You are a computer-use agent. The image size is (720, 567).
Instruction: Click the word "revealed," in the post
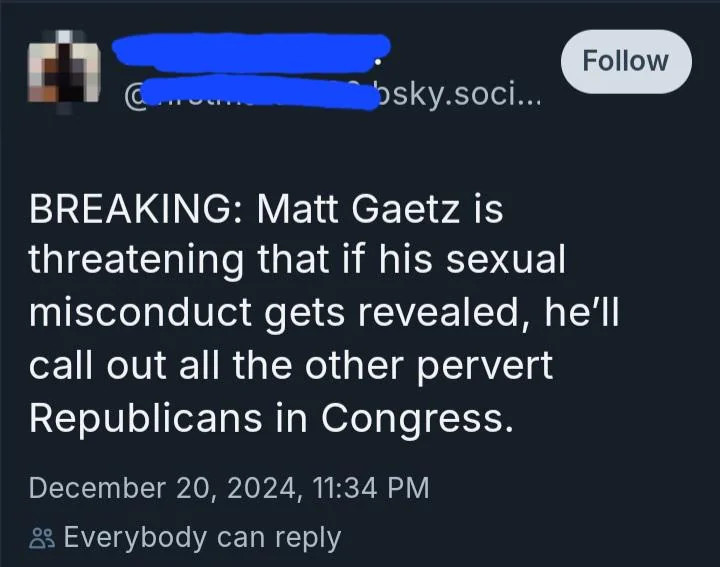pos(452,313)
